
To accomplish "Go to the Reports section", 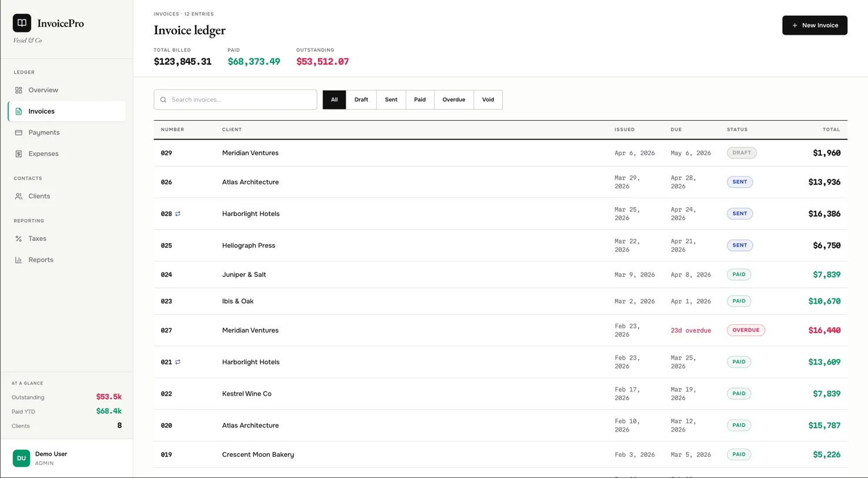I will click(x=66, y=260).
